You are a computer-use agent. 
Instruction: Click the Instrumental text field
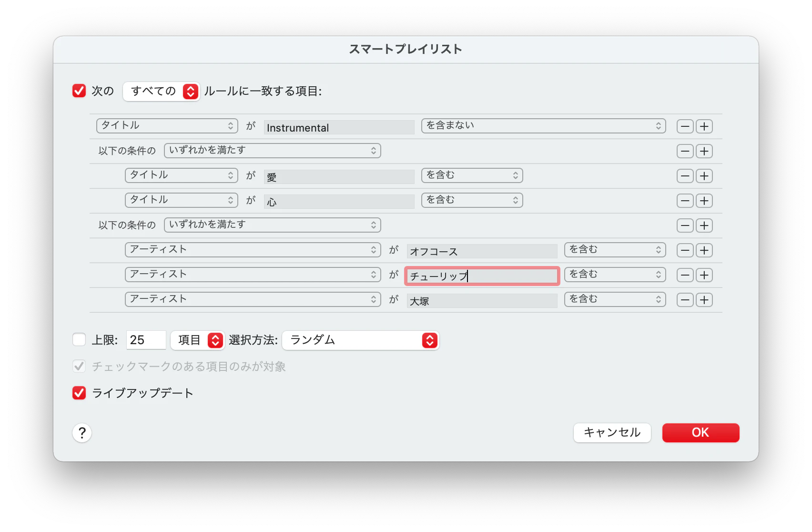coord(339,127)
